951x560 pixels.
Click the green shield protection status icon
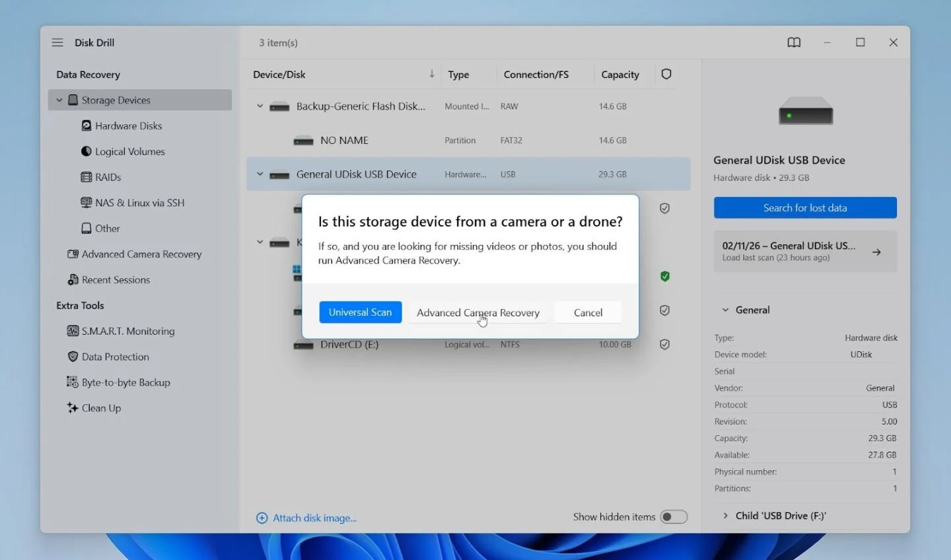click(665, 276)
